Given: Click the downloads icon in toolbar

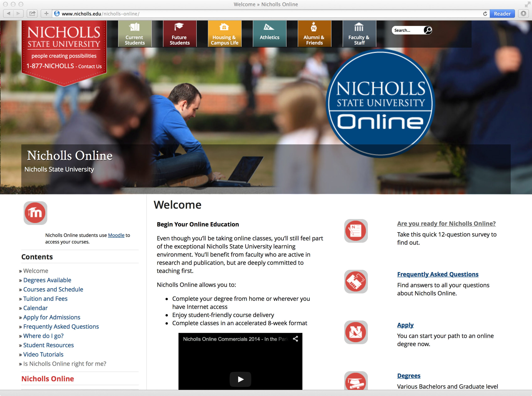Looking at the screenshot, I should click(x=523, y=14).
